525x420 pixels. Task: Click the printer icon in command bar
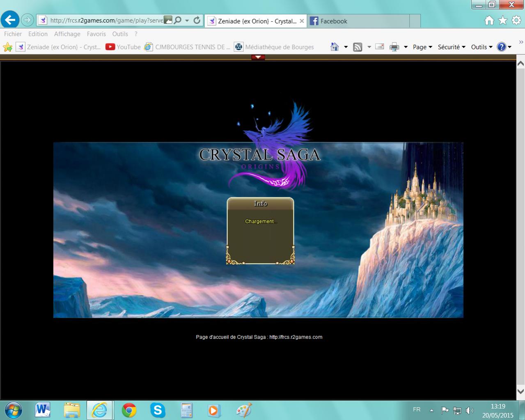(394, 47)
